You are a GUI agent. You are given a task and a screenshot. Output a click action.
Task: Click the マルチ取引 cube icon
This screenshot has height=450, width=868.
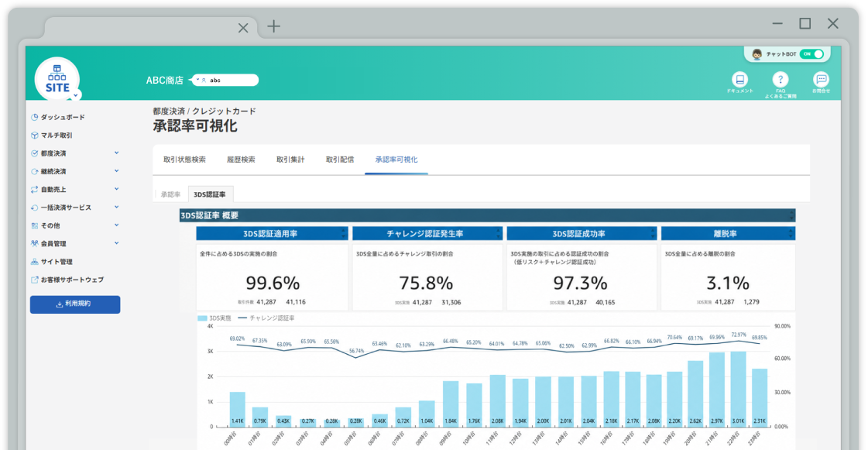click(x=34, y=135)
